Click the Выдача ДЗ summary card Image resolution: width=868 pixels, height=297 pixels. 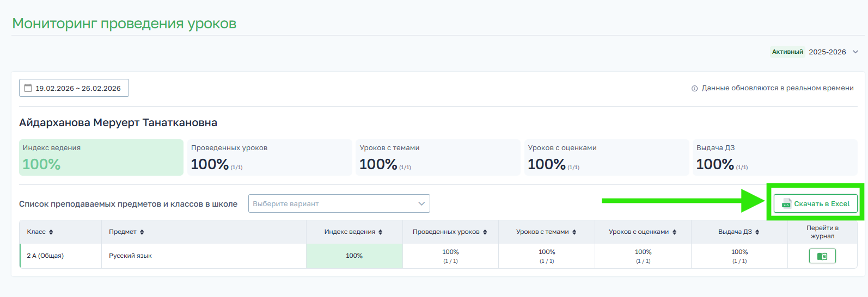coord(774,157)
